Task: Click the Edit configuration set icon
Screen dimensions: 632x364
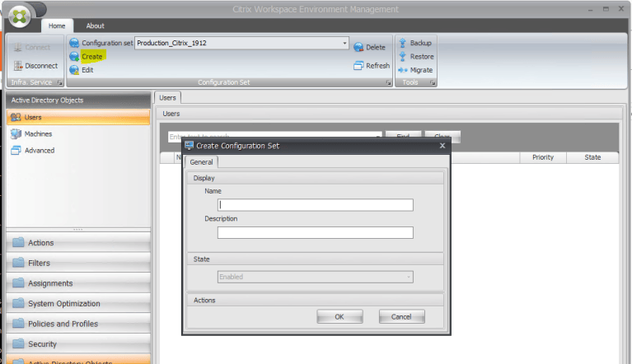Action: 74,70
